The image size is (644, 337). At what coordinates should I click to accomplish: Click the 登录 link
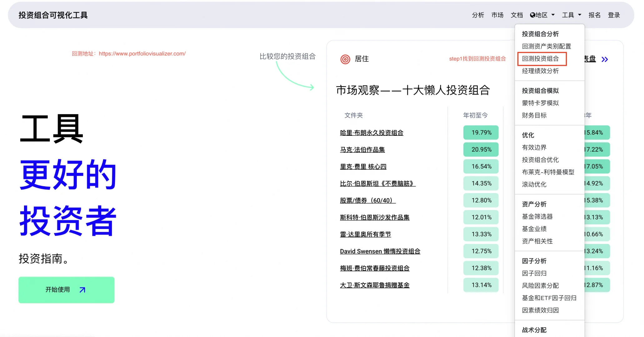point(614,15)
